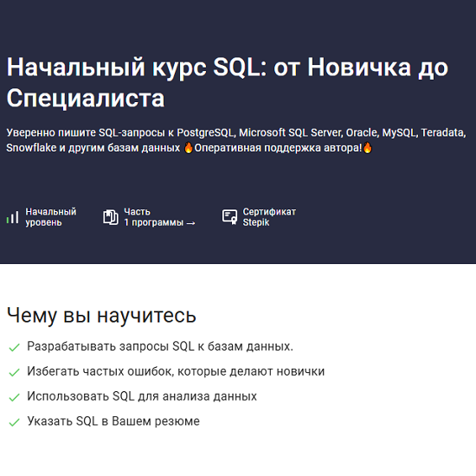Click the course description mentioning PostgreSQL
The image size is (476, 476).
(236, 140)
